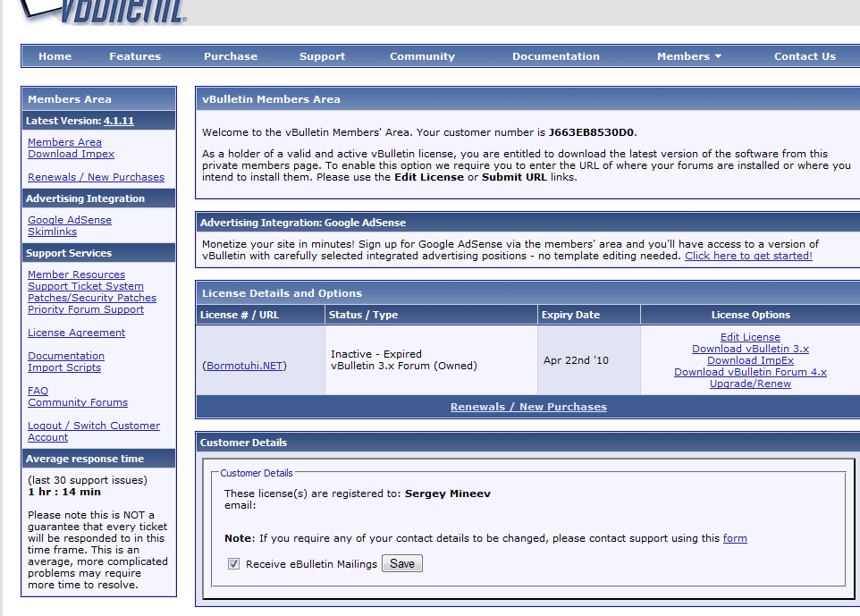Open the FAQ link
Screen dimensions: 860x616
(x=38, y=391)
